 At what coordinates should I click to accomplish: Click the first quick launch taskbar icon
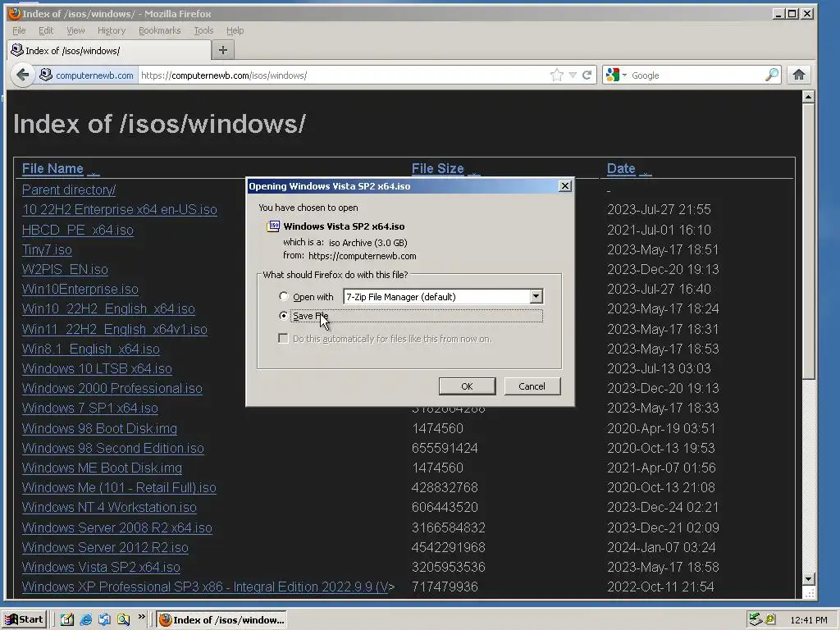67,620
